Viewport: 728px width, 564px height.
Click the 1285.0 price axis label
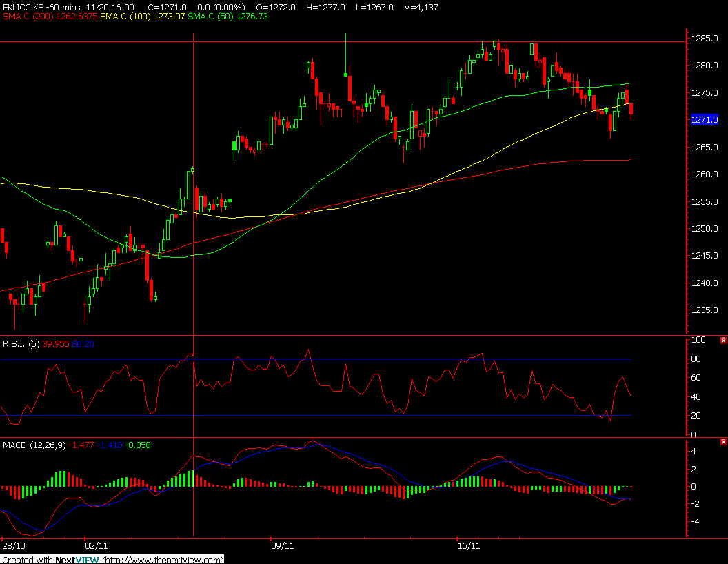tap(705, 39)
